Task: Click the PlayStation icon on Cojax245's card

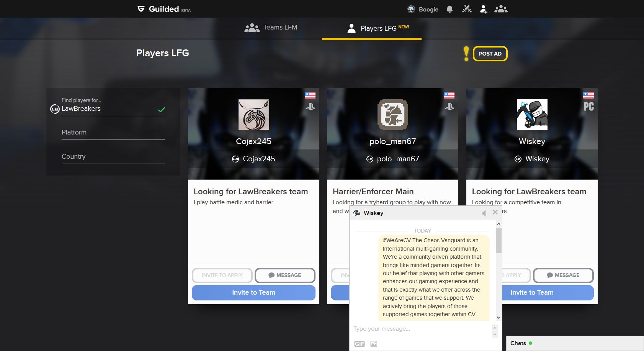Action: click(311, 107)
